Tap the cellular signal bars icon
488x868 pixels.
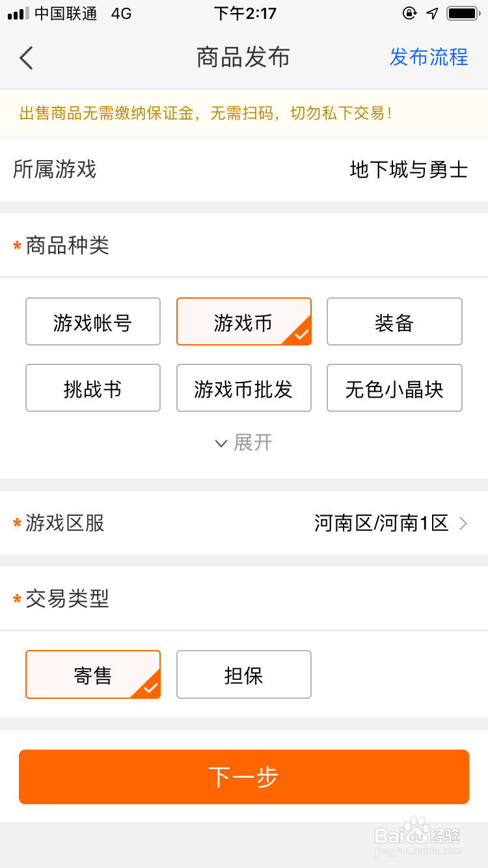tap(18, 14)
